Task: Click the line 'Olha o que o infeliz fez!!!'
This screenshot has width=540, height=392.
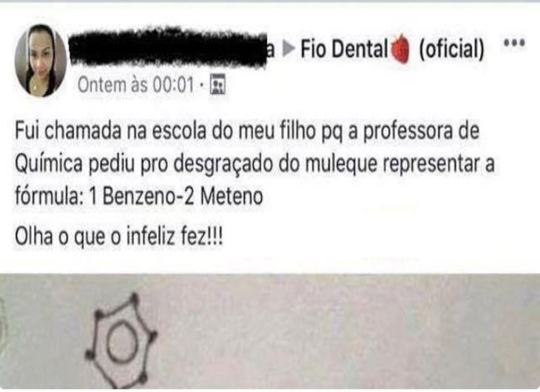Action: [119, 236]
